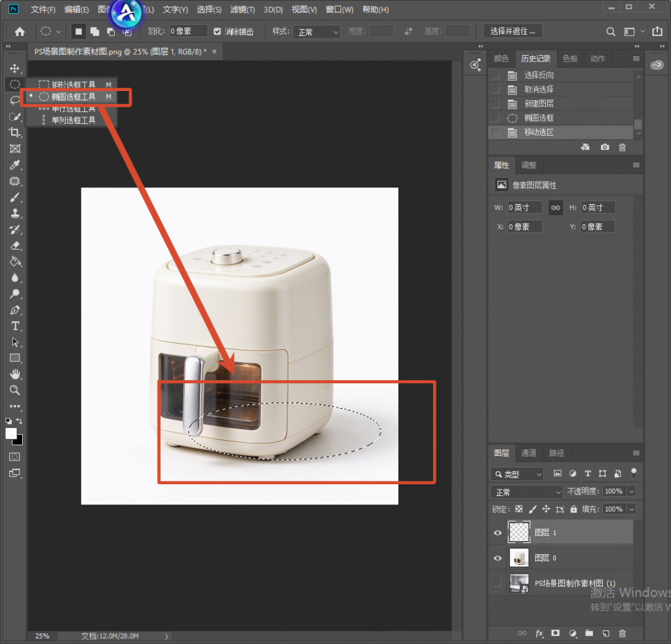This screenshot has height=644, width=671.
Task: Click the delete layer trash icon
Action: point(623,634)
